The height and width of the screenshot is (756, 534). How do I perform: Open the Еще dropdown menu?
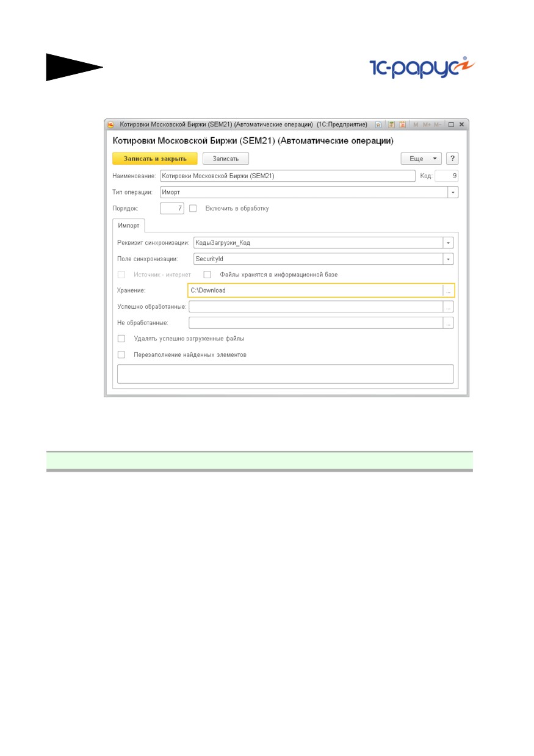[421, 159]
